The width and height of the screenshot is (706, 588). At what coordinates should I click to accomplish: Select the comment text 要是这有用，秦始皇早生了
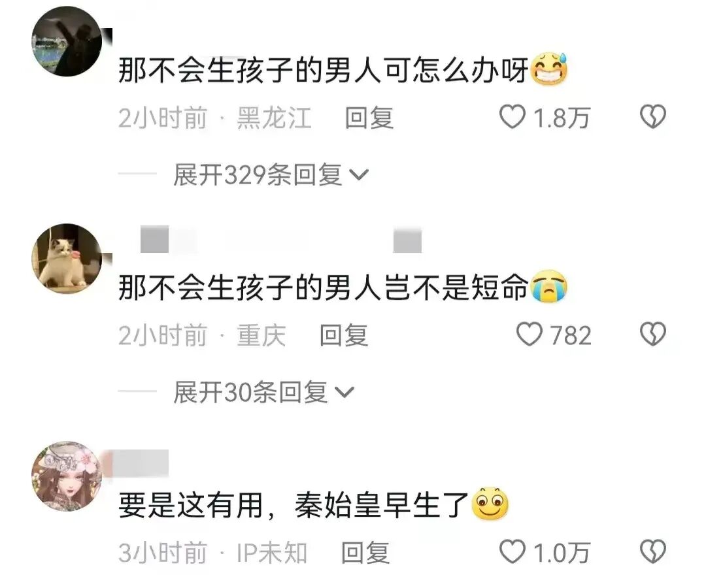tap(294, 505)
